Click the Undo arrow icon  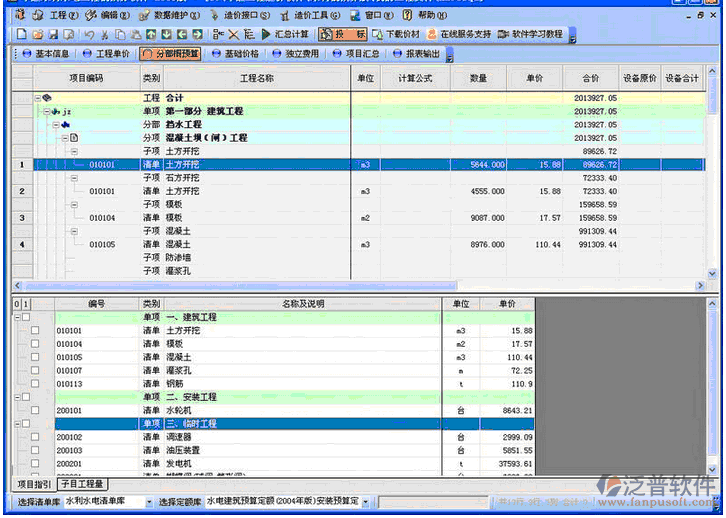tap(89, 34)
